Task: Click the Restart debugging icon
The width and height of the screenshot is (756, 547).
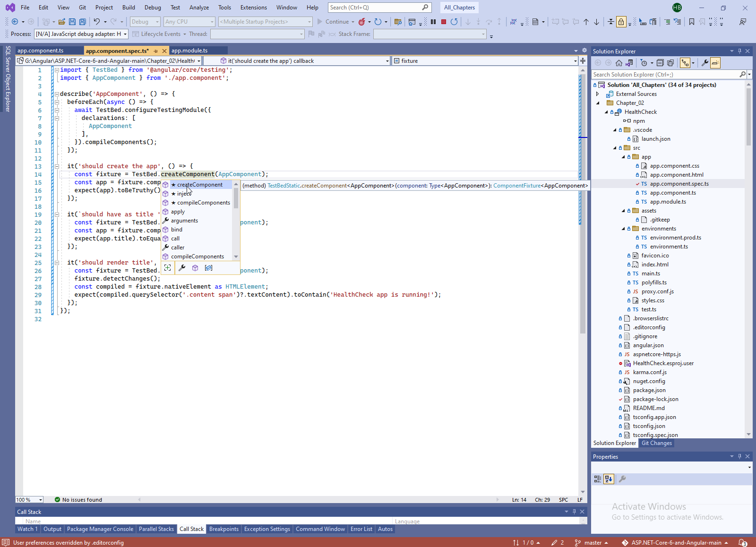Action: pos(454,22)
